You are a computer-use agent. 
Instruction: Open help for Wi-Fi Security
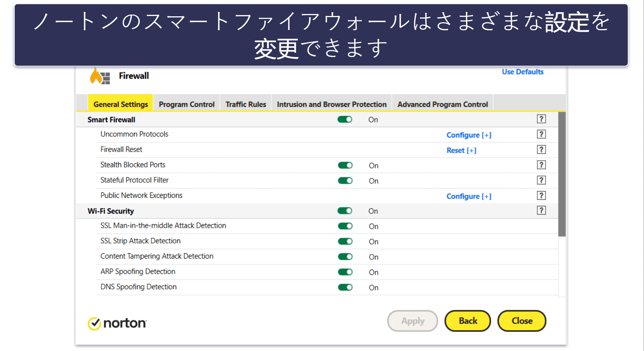541,210
